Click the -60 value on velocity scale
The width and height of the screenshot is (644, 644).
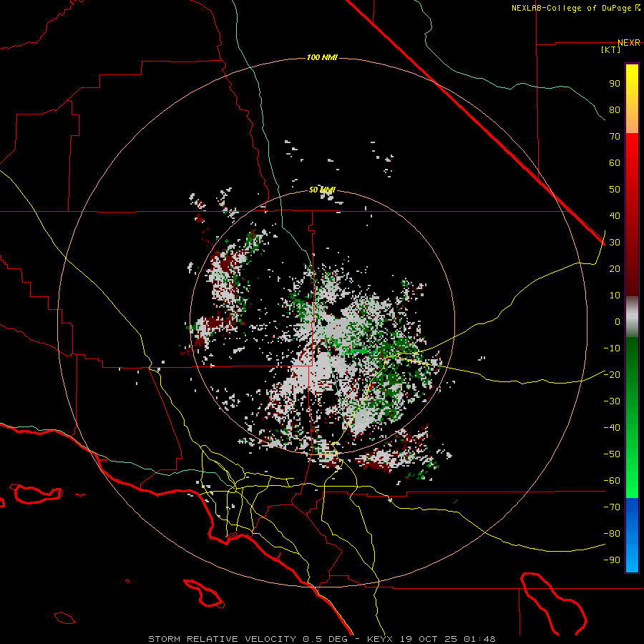pos(612,481)
